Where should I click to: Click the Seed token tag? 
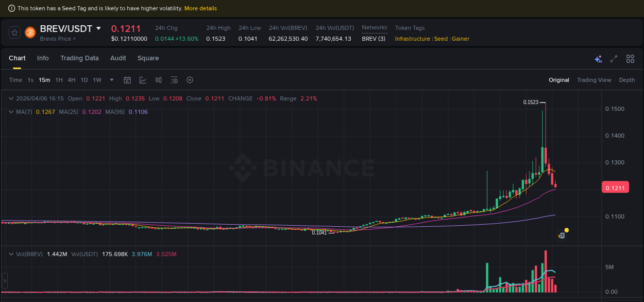pos(441,39)
